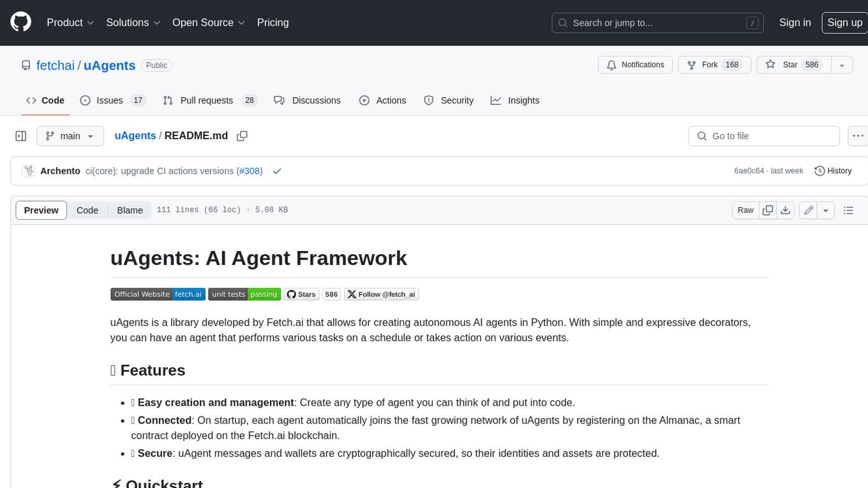Screen dimensions: 868x488
Task: Expand the Open Source menu
Action: pyautogui.click(x=209, y=22)
